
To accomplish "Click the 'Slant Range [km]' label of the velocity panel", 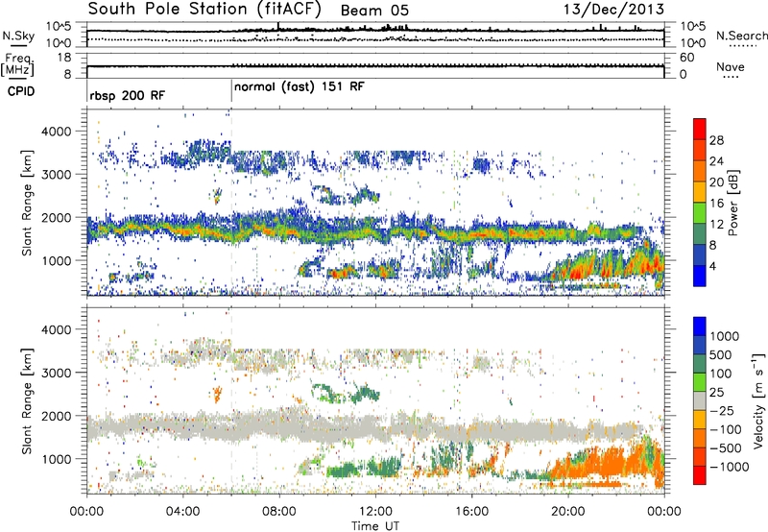I will 27,400.
